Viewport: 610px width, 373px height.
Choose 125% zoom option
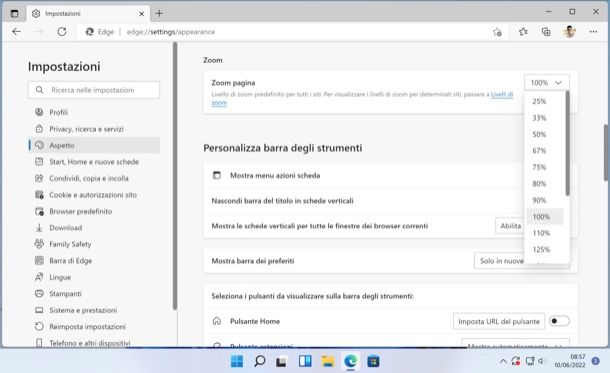(545, 249)
